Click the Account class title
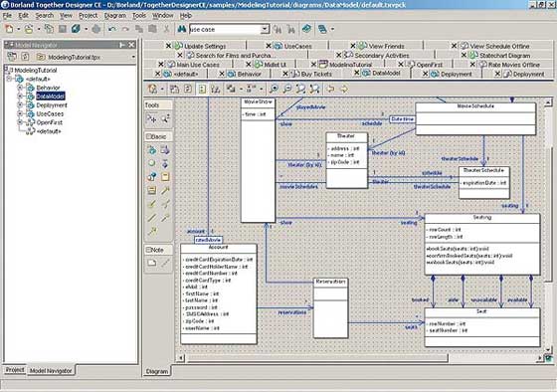Image resolution: width=557 pixels, height=392 pixels. pyautogui.click(x=218, y=248)
